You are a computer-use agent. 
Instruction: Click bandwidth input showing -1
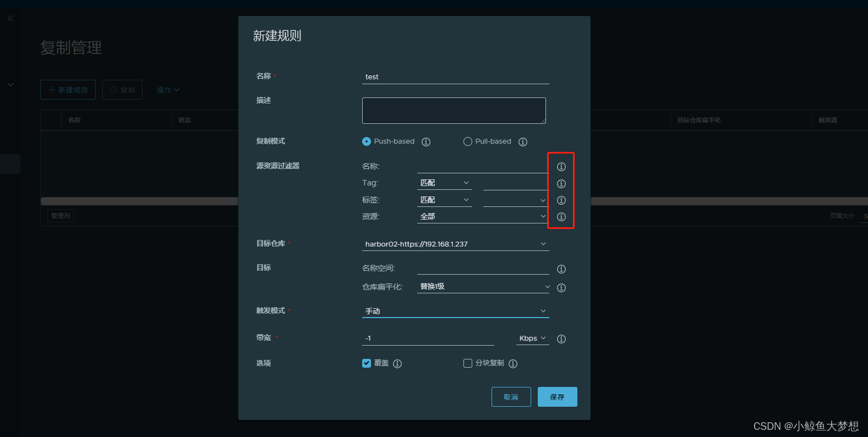tap(428, 338)
